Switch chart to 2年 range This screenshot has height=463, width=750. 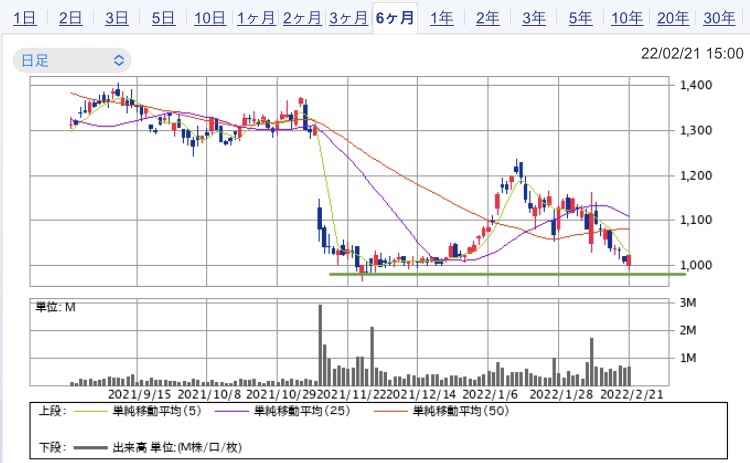pos(488,18)
